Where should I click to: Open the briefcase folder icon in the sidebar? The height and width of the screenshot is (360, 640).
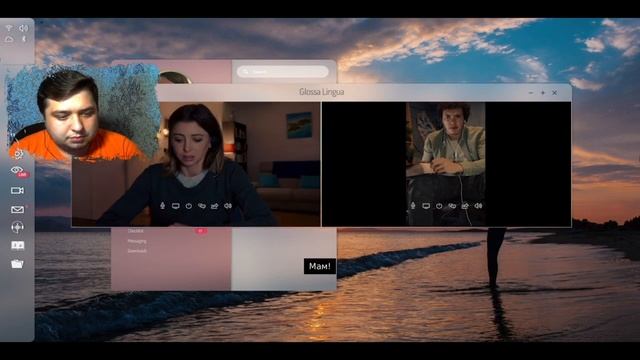[17, 264]
